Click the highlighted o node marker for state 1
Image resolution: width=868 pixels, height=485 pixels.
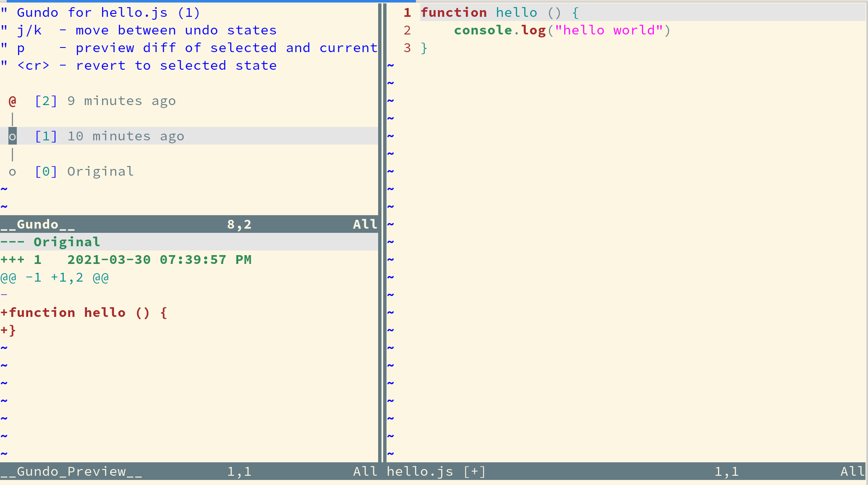point(12,136)
